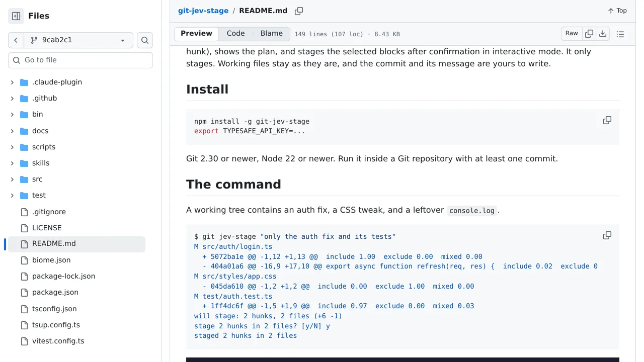Open the file search magnifier button
The height and width of the screenshot is (362, 644).
tap(145, 40)
